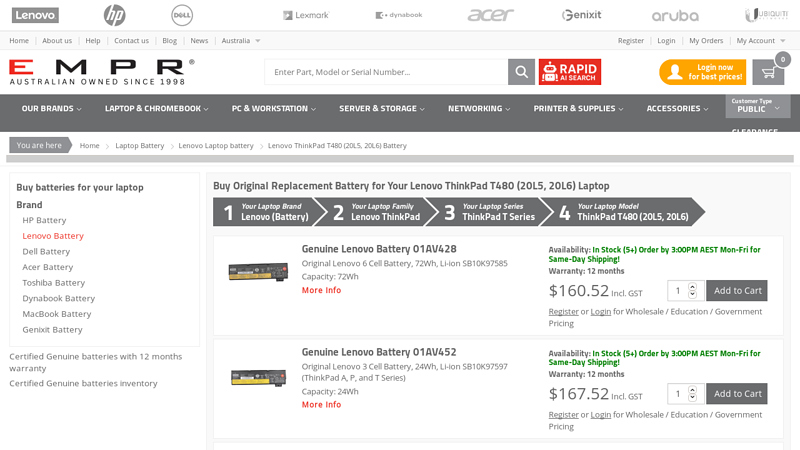The width and height of the screenshot is (800, 450).
Task: Open the Aruba brand logo
Action: (x=675, y=16)
